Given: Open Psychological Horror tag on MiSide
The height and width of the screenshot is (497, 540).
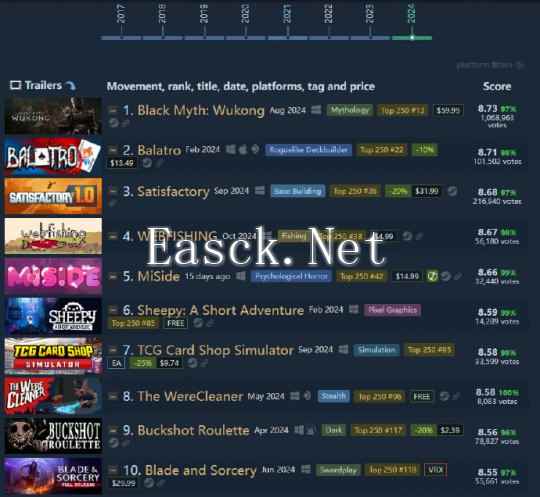Looking at the screenshot, I should click(x=291, y=276).
